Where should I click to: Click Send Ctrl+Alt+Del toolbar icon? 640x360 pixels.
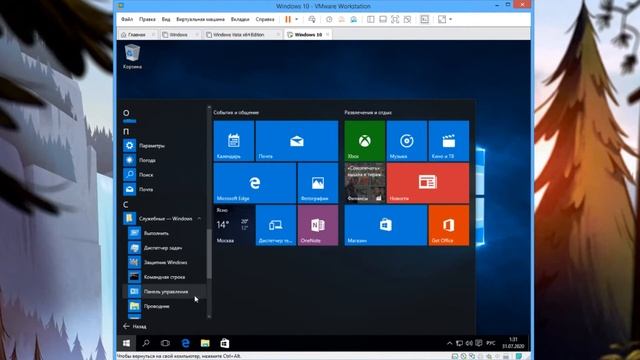(x=312, y=19)
